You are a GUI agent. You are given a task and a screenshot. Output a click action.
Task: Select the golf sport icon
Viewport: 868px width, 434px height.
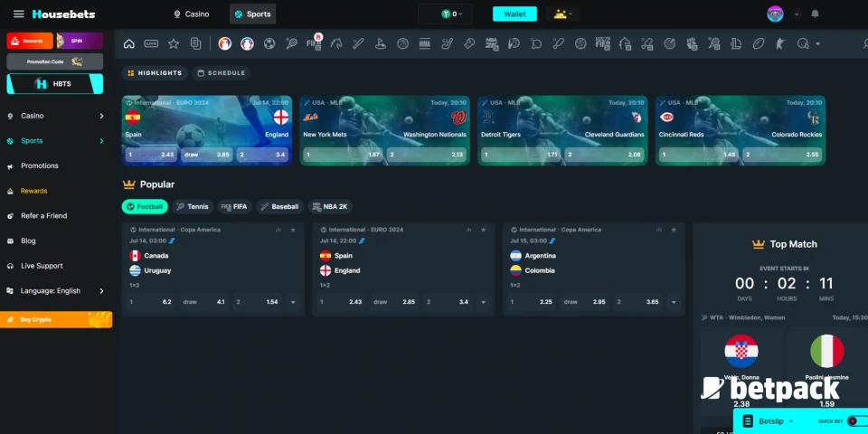[x=381, y=43]
